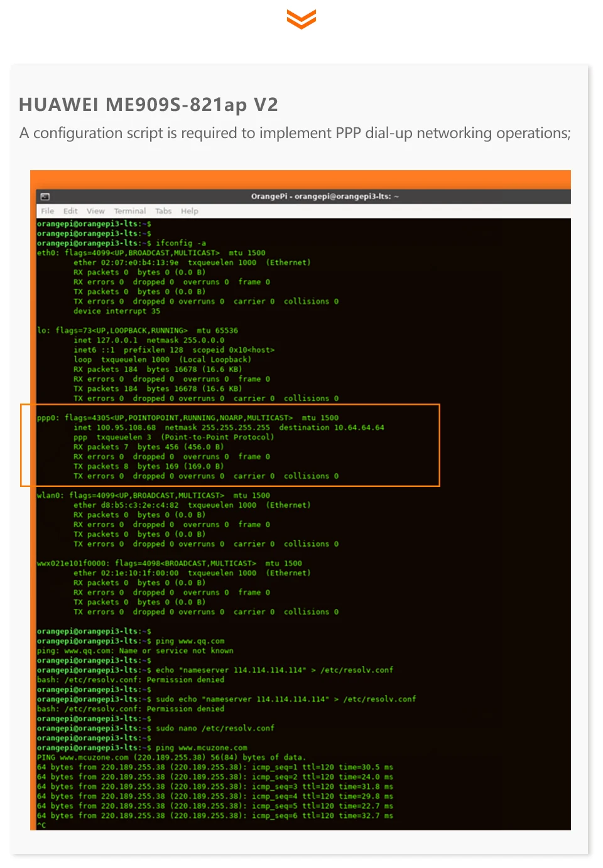Click 'ether 02:1e:10:1f:00:00' MAC line
The image size is (603, 868).
(x=192, y=573)
